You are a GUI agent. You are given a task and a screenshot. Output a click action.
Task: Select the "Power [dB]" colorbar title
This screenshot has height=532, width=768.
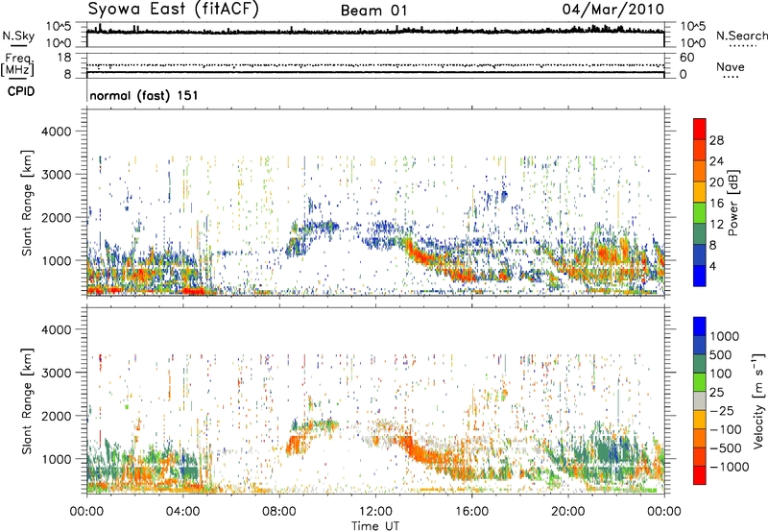[732, 203]
